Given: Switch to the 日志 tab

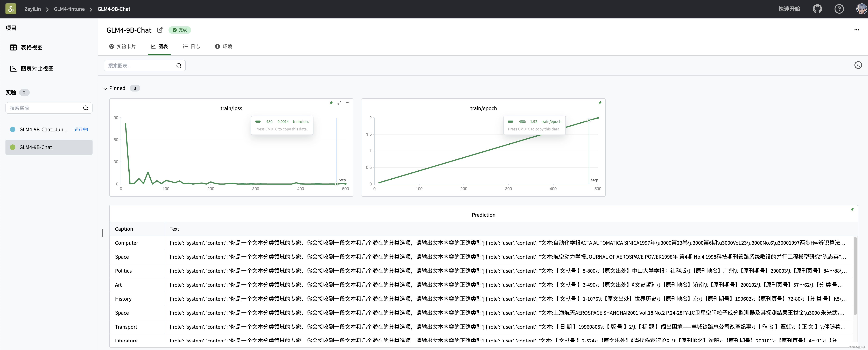Looking at the screenshot, I should pyautogui.click(x=191, y=46).
